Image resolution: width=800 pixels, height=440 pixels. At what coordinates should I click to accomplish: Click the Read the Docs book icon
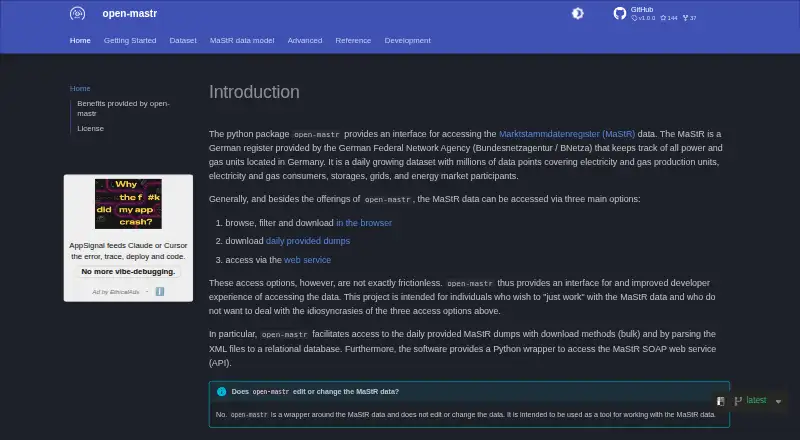point(720,401)
